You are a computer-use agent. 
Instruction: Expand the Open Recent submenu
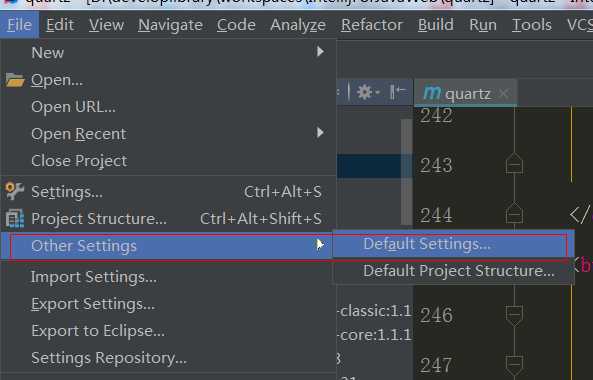pos(320,133)
